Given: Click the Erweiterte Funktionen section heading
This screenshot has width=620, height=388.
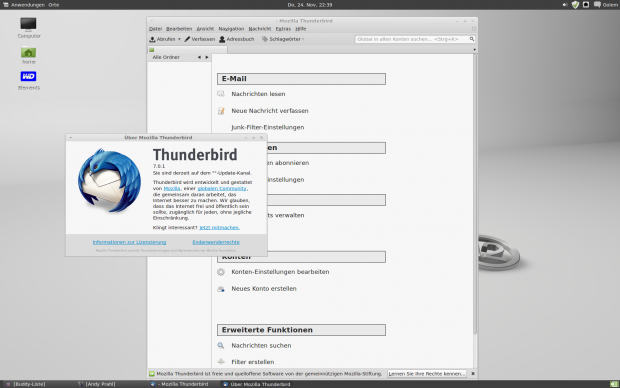Looking at the screenshot, I should 301,330.
